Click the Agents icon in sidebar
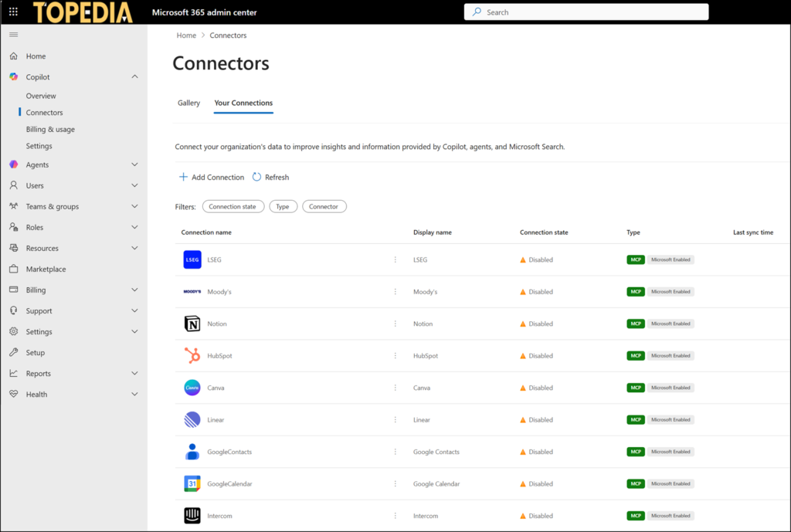The height and width of the screenshot is (532, 791). (14, 164)
